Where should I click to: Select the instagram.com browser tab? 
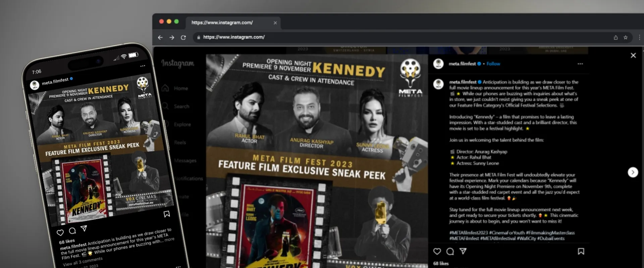pos(233,22)
